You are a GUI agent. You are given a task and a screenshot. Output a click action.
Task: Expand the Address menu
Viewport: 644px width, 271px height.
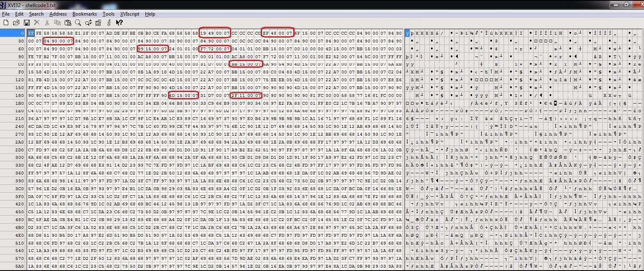(x=58, y=14)
